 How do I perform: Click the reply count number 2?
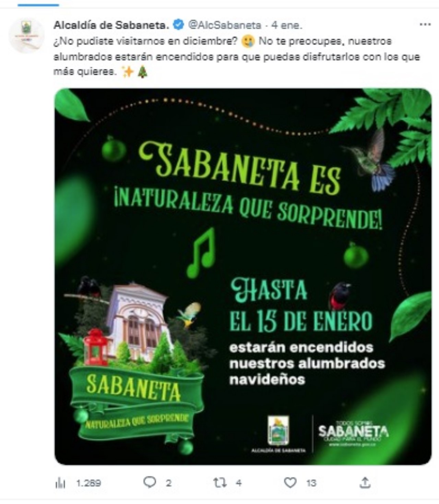coord(168,483)
